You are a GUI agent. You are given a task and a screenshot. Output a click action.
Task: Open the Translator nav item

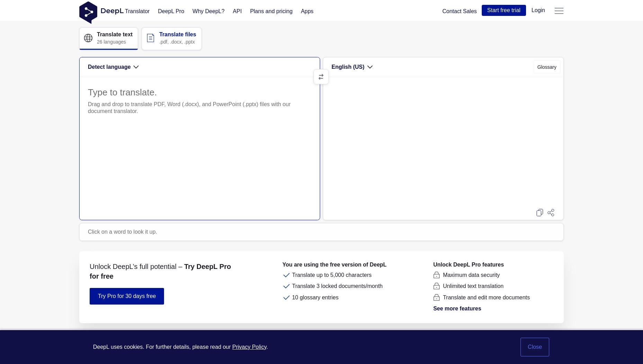pyautogui.click(x=137, y=11)
